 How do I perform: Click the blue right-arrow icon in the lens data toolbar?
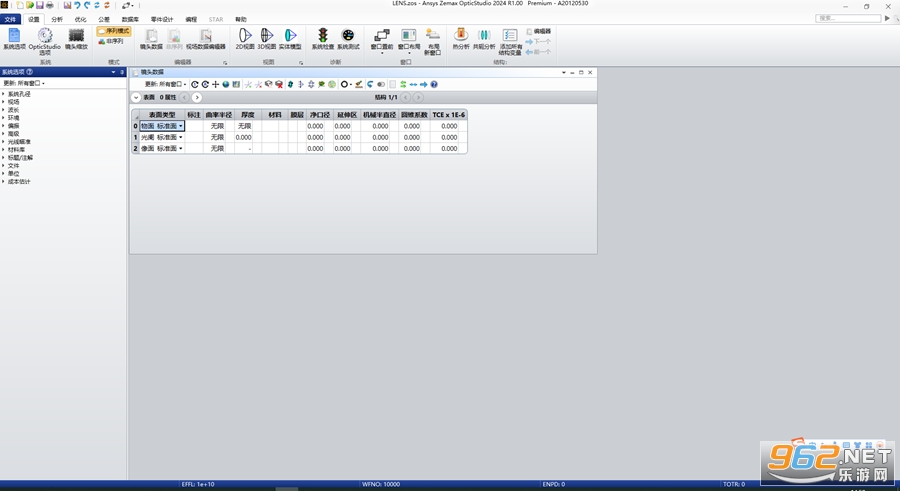click(424, 84)
